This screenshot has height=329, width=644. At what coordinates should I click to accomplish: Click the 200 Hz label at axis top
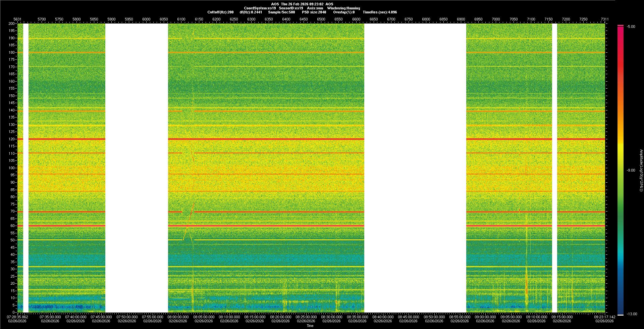[x=12, y=23]
